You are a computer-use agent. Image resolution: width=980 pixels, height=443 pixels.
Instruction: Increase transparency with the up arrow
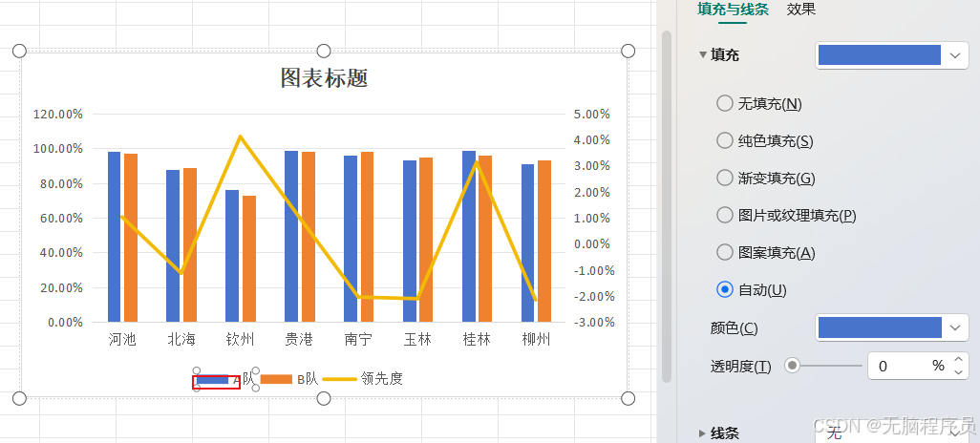tap(958, 359)
